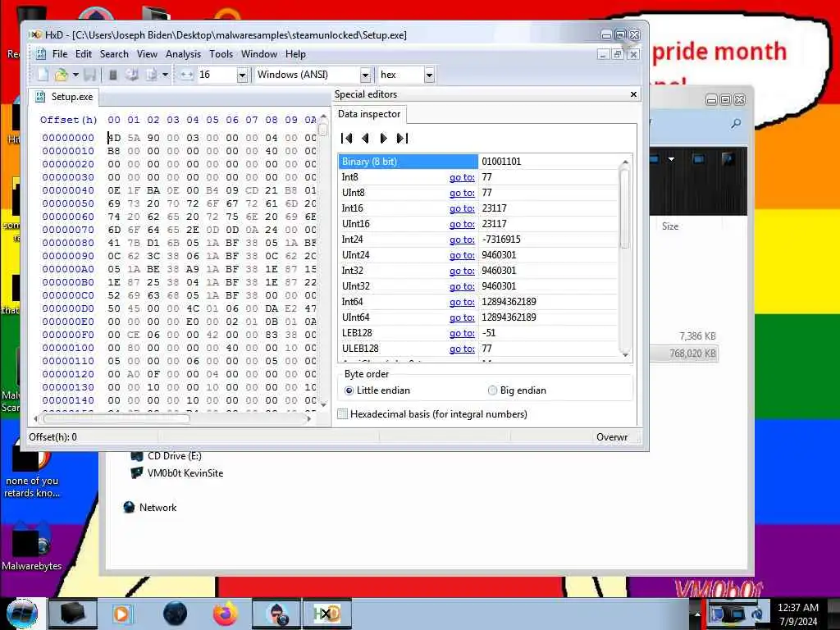Image resolution: width=840 pixels, height=630 pixels.
Task: Click the dark globe taskbar icon
Action: (x=176, y=614)
